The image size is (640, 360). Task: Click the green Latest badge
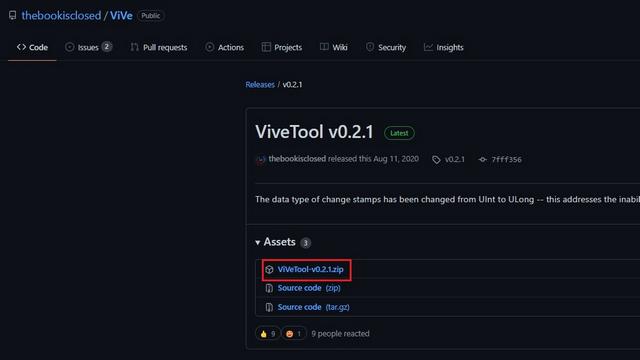click(x=399, y=133)
